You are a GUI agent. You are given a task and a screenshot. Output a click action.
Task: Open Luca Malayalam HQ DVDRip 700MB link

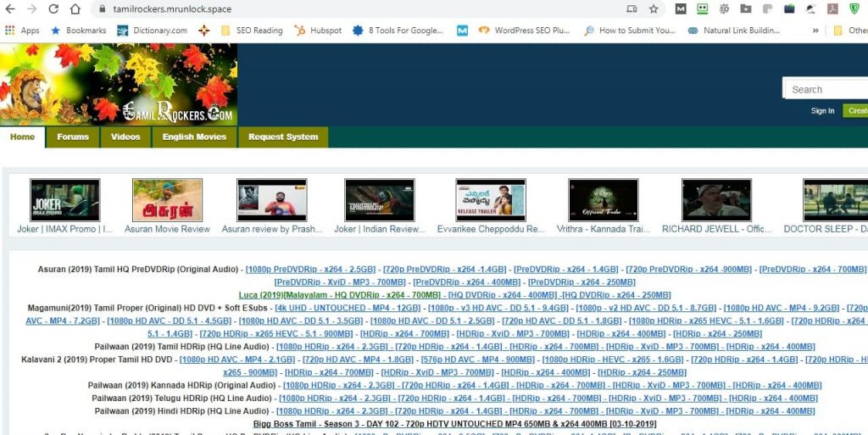(339, 295)
